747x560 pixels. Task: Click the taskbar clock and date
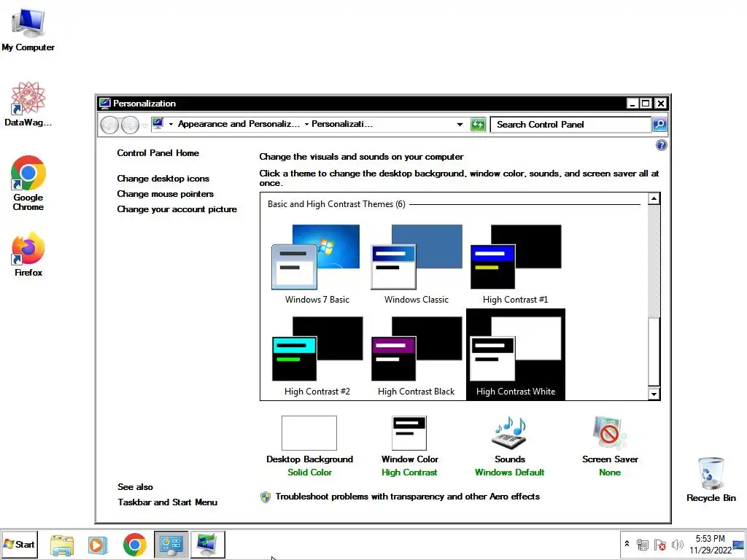coord(711,545)
